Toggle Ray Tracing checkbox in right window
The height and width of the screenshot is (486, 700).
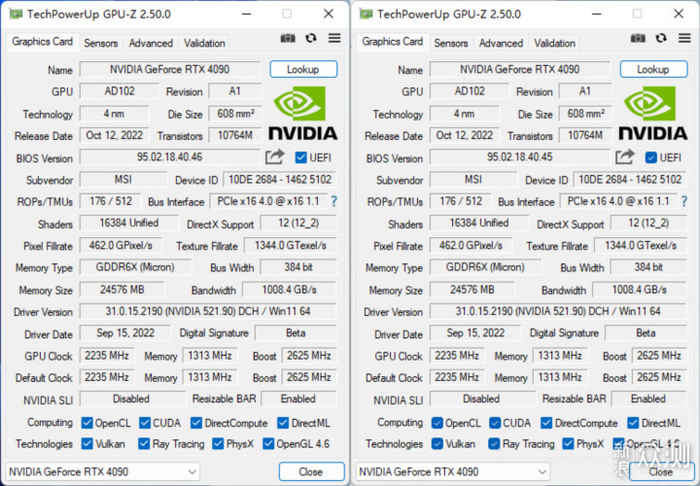coord(494,444)
